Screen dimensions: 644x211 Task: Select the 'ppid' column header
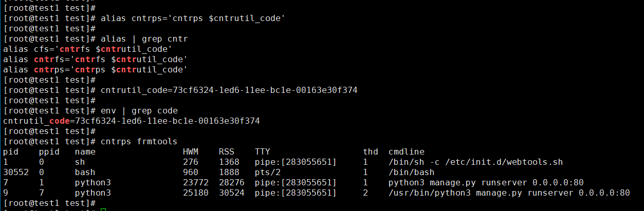coord(49,152)
